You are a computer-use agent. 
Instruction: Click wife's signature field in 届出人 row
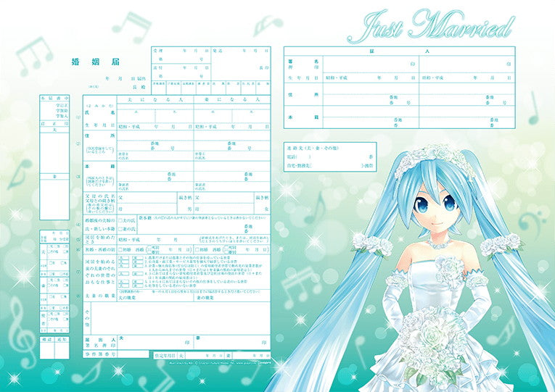232,343
